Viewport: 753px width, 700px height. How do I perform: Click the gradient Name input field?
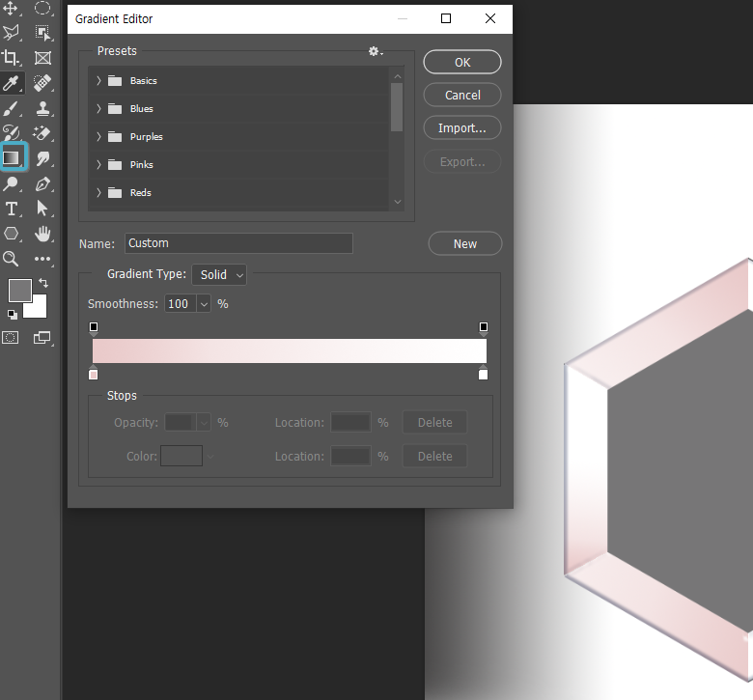[238, 243]
